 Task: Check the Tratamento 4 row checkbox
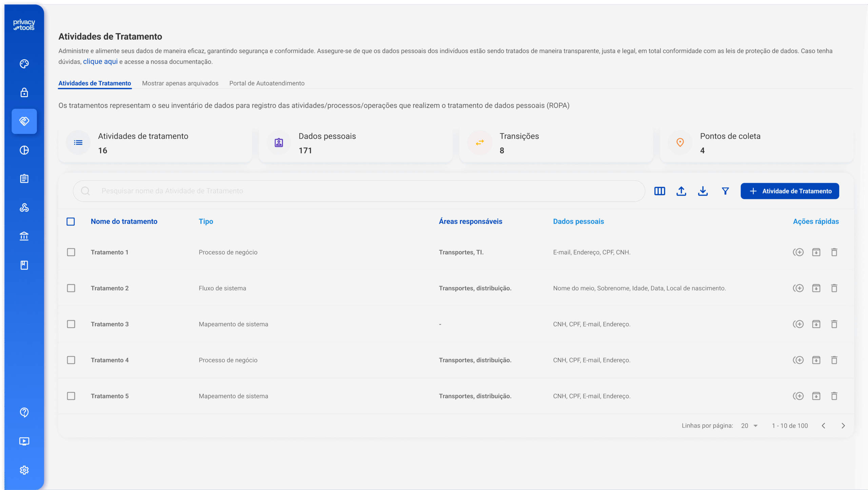71,360
